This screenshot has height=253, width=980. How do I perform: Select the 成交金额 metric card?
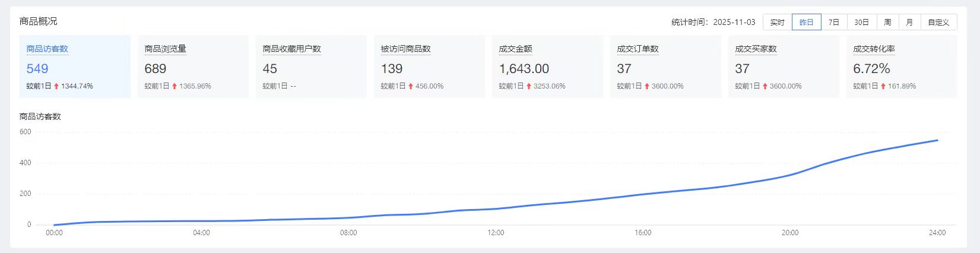pyautogui.click(x=547, y=67)
